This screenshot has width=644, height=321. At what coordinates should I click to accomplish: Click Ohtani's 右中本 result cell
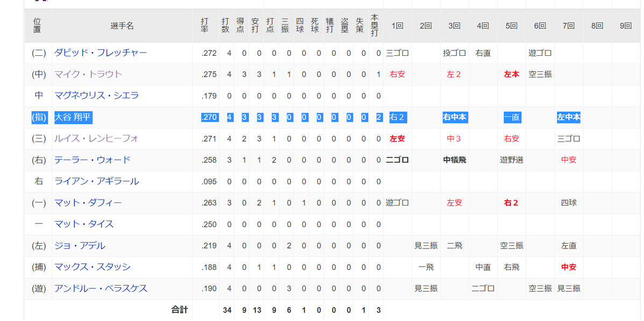point(454,117)
